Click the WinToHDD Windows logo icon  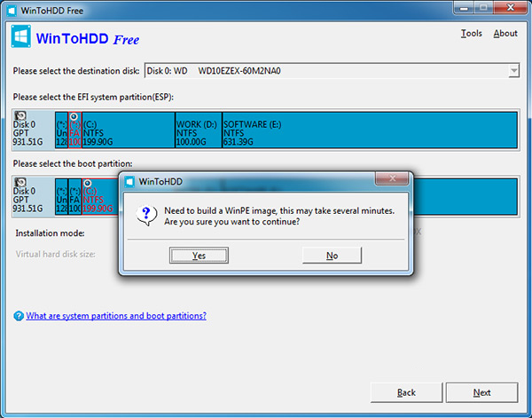21,36
